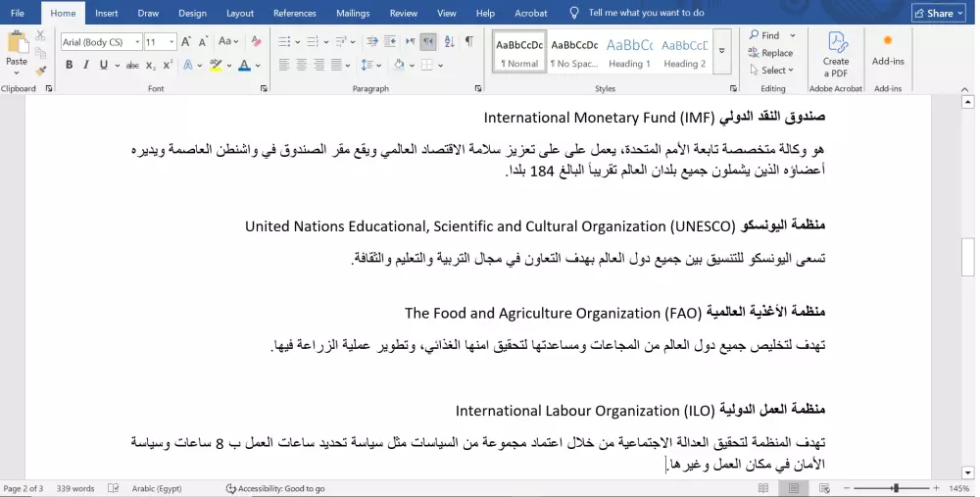Screen dimensions: 980x497
Task: Switch to Read Mode view
Action: (763, 488)
